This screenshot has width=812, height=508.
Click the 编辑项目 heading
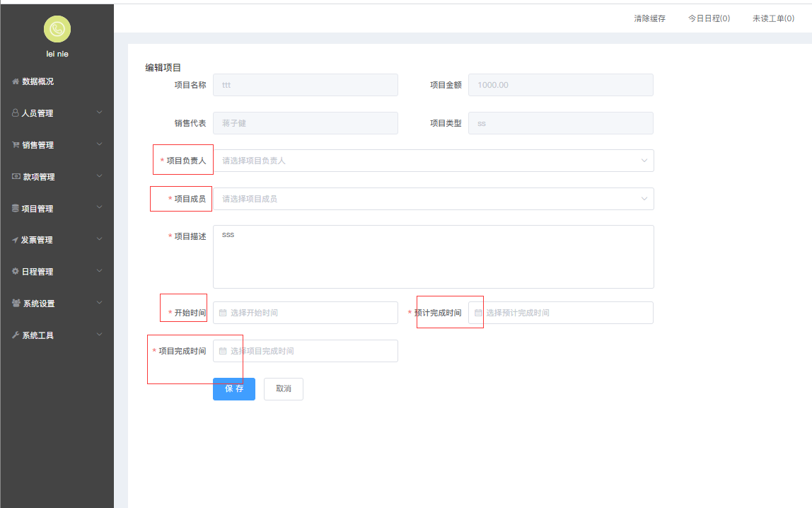[163, 68]
